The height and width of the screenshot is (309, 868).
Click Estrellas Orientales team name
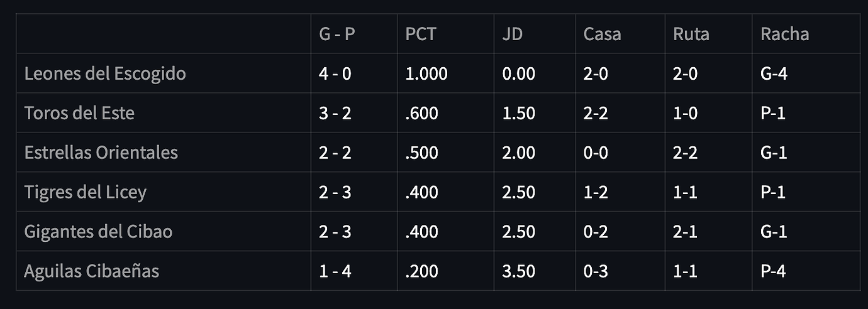point(101,153)
